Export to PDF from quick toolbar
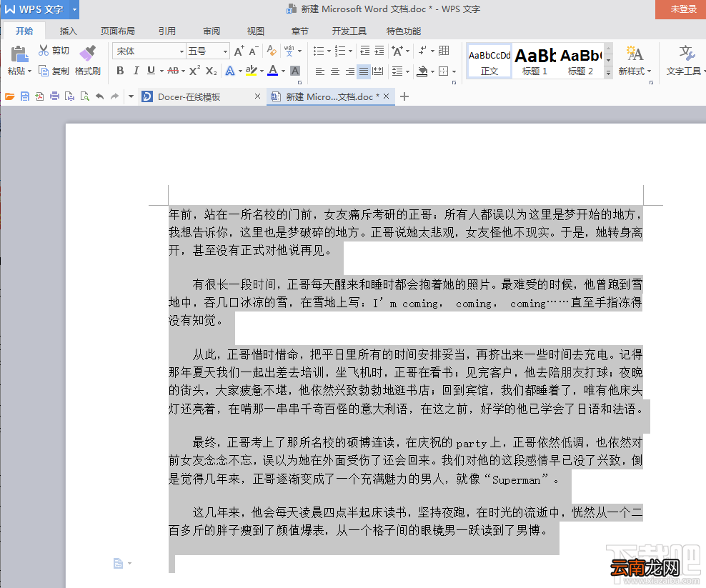 (x=39, y=96)
